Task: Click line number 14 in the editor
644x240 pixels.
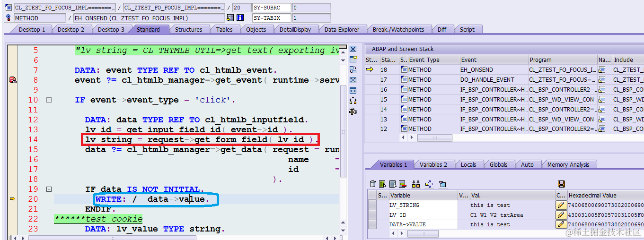Action: [33, 139]
